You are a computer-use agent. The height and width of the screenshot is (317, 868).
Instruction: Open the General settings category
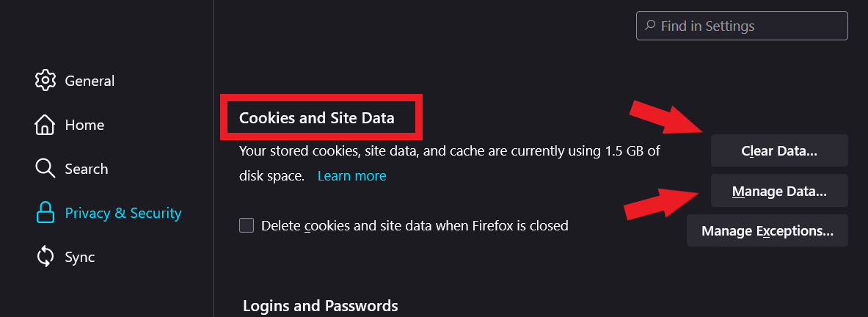tap(90, 81)
